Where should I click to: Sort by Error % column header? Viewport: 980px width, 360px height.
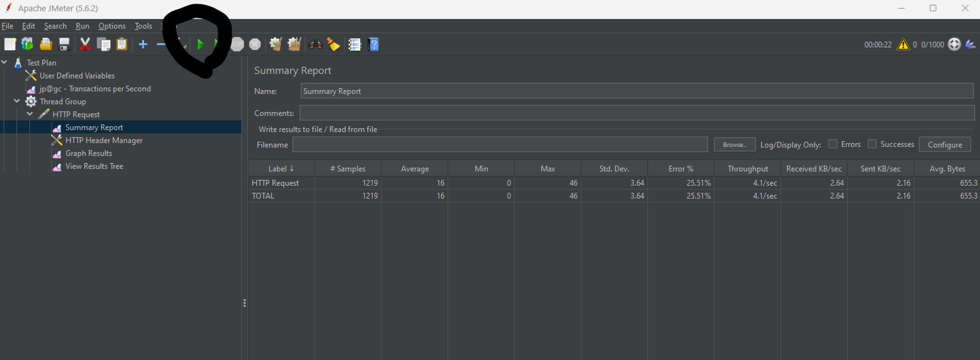681,168
